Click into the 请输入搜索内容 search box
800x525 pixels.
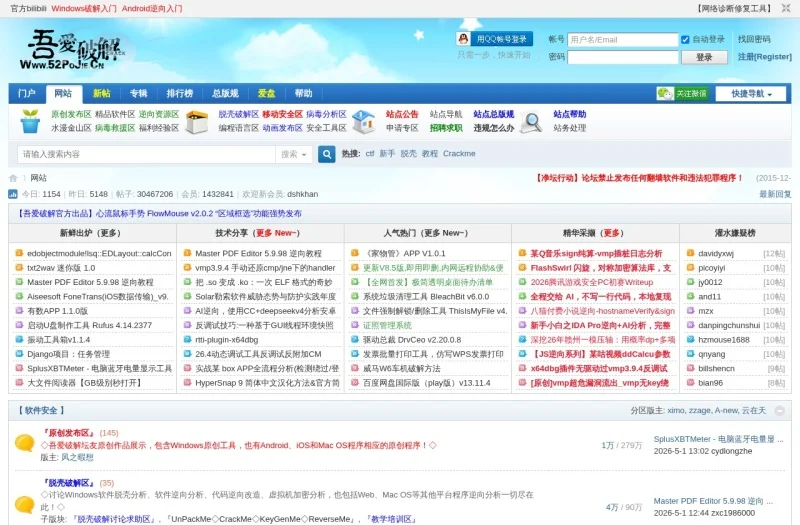pos(146,154)
